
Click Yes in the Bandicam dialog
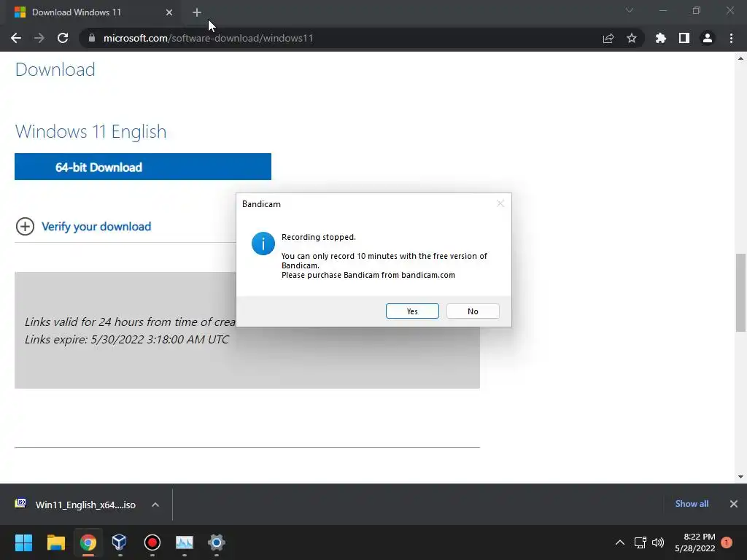click(412, 311)
